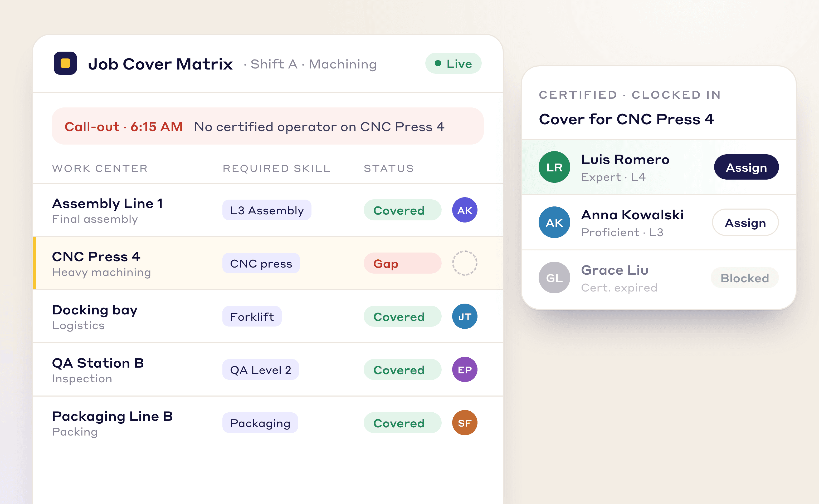819x504 pixels.
Task: Click the AK avatar on Assembly Line 1
Action: (x=465, y=210)
